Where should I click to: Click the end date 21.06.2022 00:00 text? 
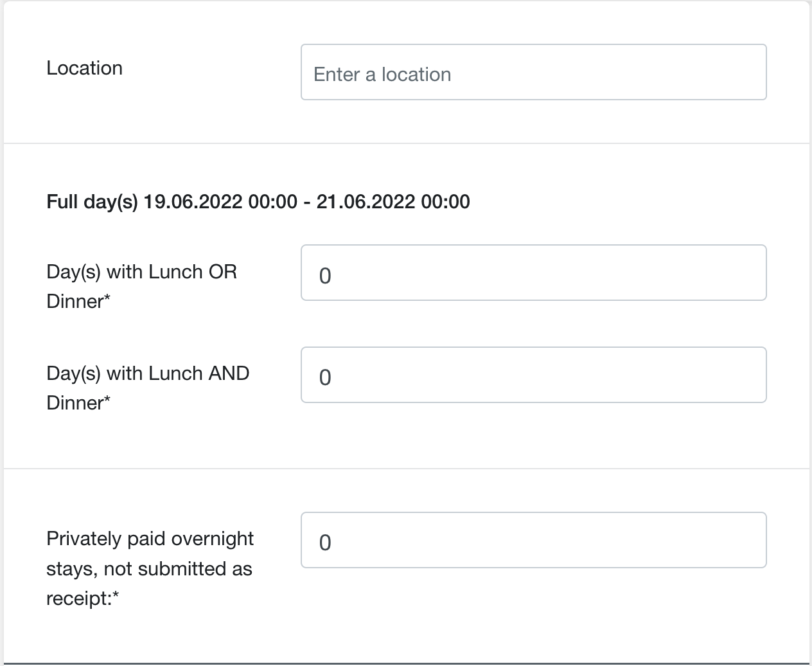coord(393,201)
